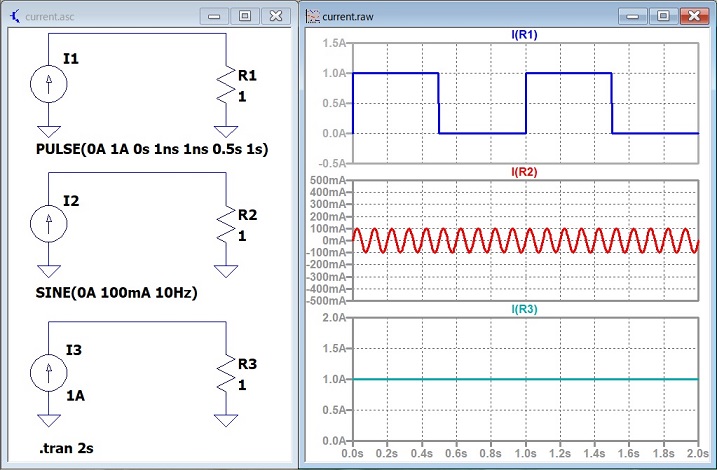
Task: Click the R3 component name label
Action: [x=247, y=364]
